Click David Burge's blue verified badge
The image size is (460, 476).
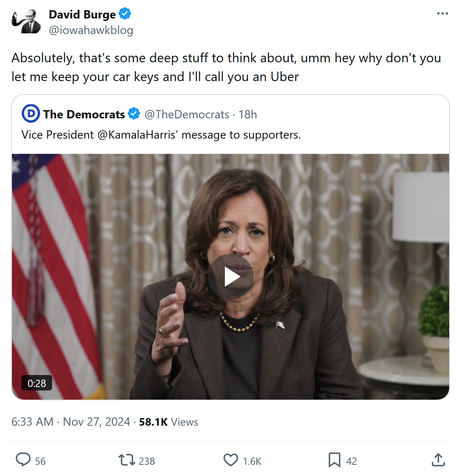tap(125, 14)
